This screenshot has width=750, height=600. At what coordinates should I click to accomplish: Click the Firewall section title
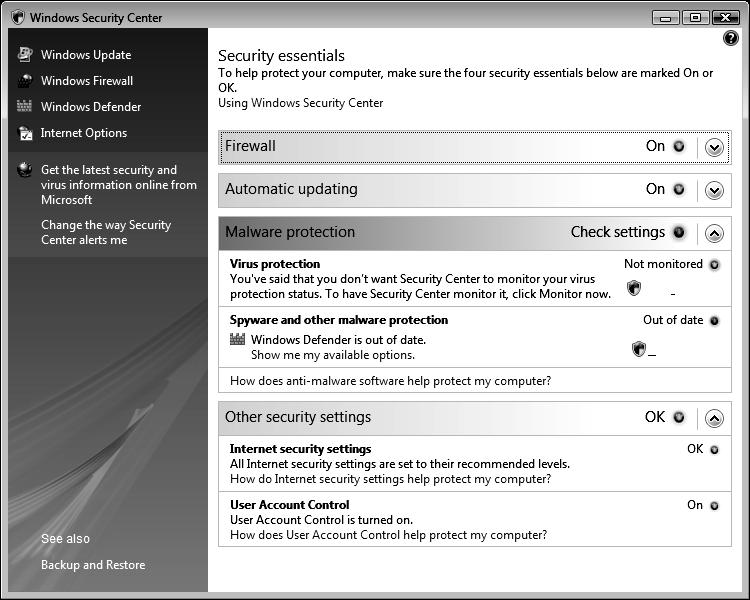[250, 146]
